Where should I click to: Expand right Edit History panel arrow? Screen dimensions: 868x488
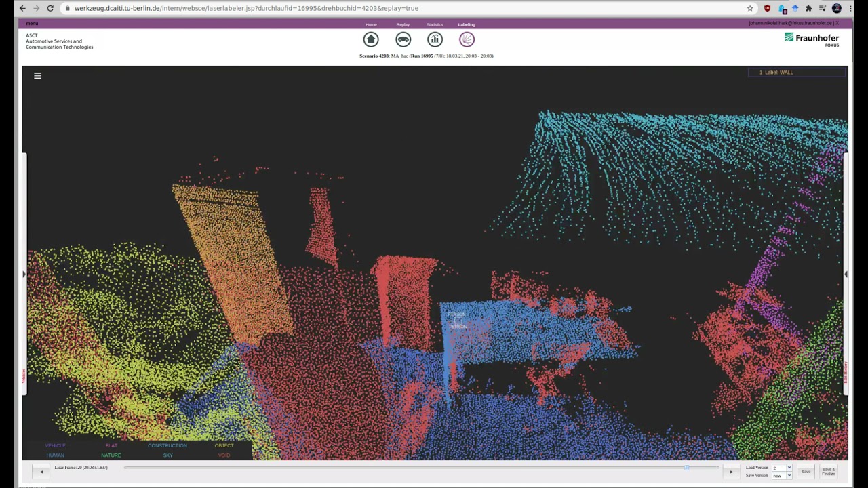coord(846,274)
